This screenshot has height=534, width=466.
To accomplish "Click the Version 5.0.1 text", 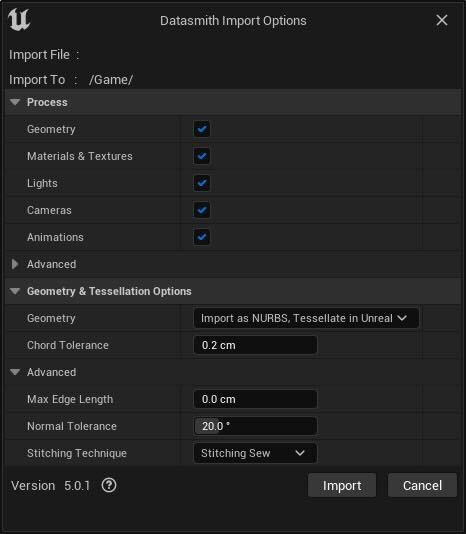I will click(50, 485).
